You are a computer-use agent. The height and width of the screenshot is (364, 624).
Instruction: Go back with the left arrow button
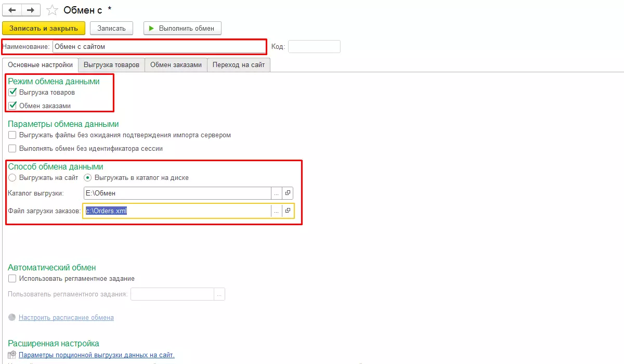[12, 10]
